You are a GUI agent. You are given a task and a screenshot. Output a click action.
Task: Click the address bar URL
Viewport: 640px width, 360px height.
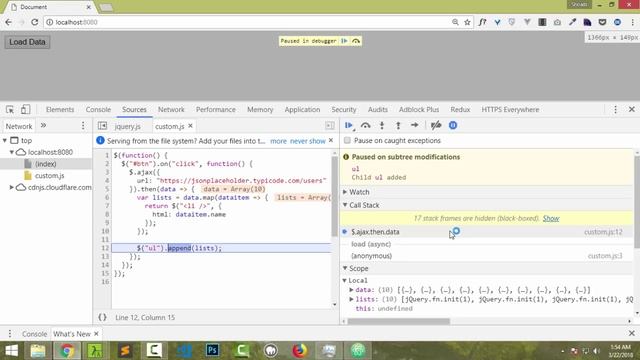(76, 22)
